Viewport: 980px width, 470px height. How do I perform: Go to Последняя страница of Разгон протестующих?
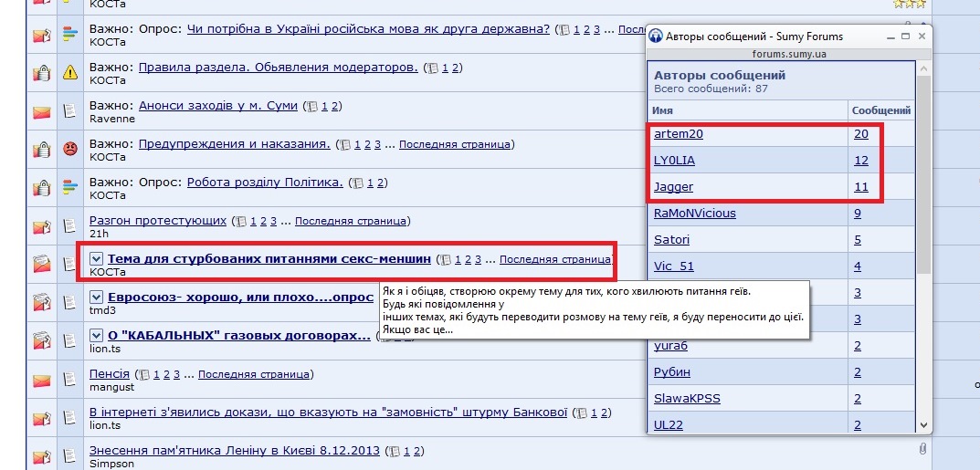point(351,221)
